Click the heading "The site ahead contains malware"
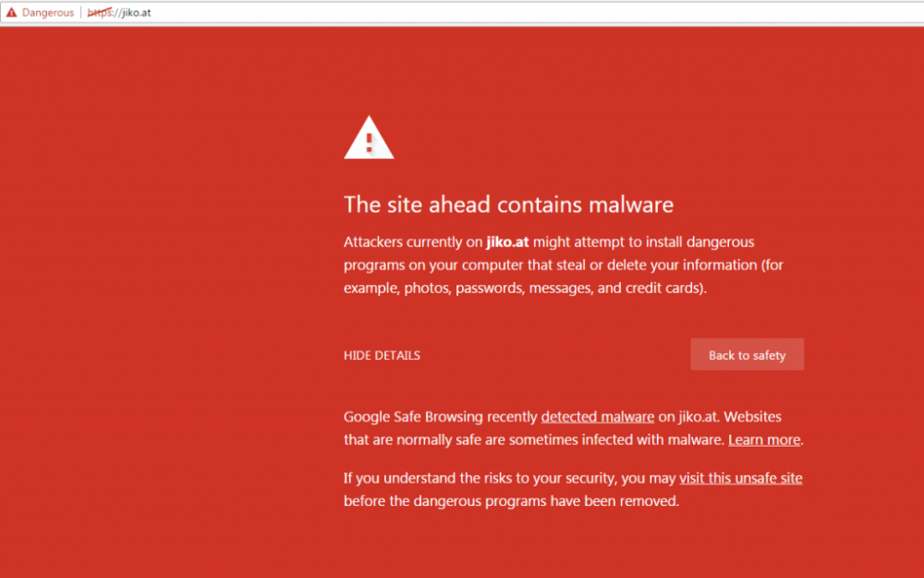Image resolution: width=924 pixels, height=578 pixels. pos(508,204)
